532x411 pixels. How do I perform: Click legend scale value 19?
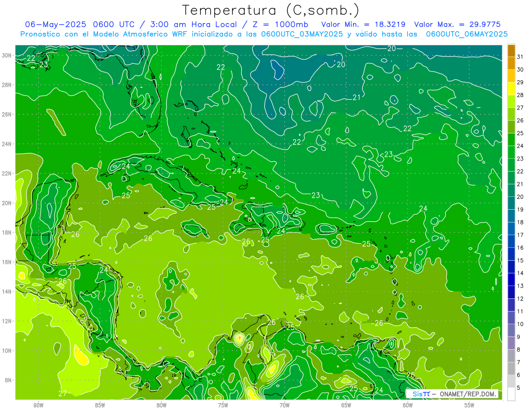click(520, 210)
